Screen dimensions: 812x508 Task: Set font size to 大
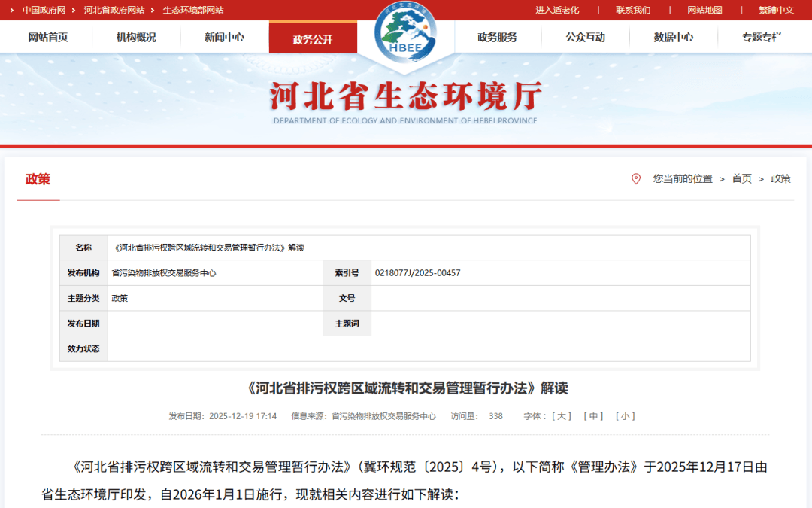click(562, 416)
